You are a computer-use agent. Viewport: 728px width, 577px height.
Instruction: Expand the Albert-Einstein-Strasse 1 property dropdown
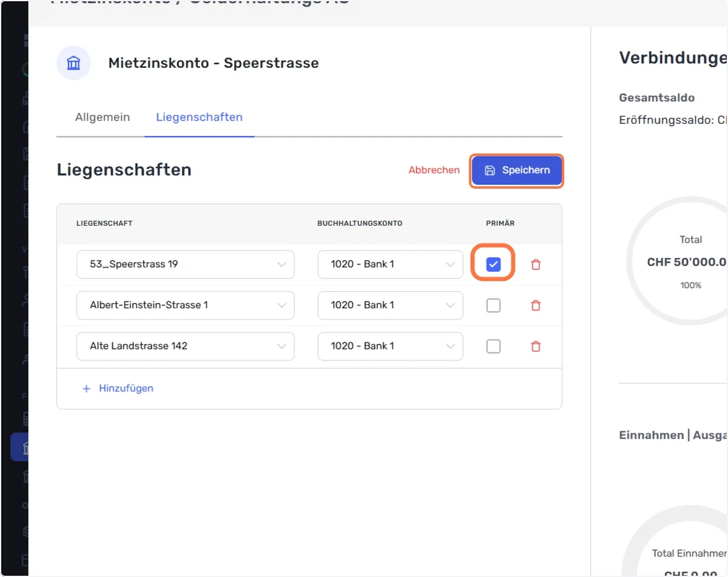coord(186,305)
